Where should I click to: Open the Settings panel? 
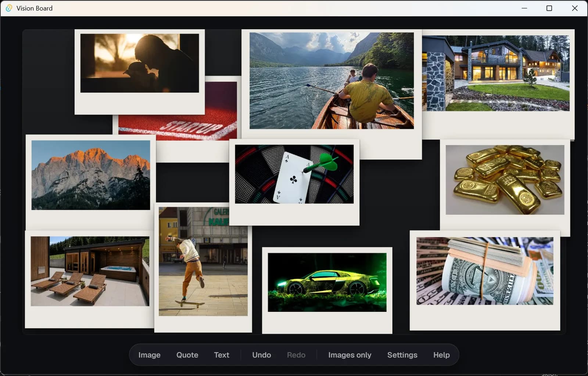tap(402, 355)
